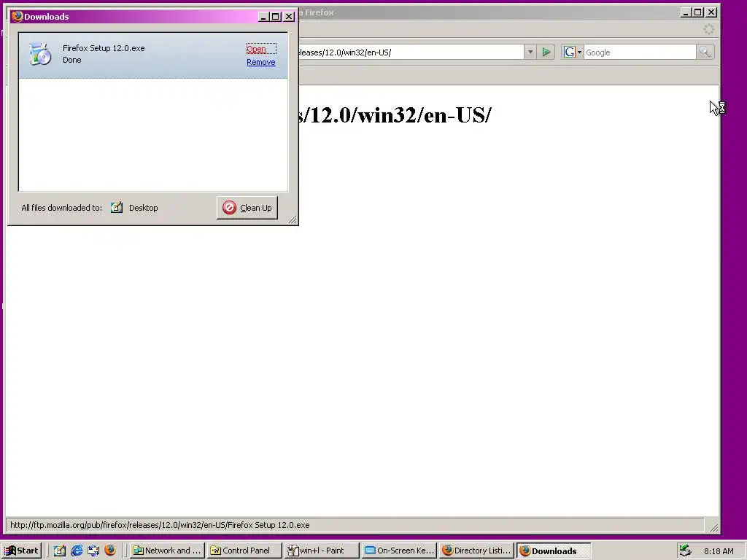
Task: Switch to win+l - Paint taskbar window
Action: click(x=322, y=551)
